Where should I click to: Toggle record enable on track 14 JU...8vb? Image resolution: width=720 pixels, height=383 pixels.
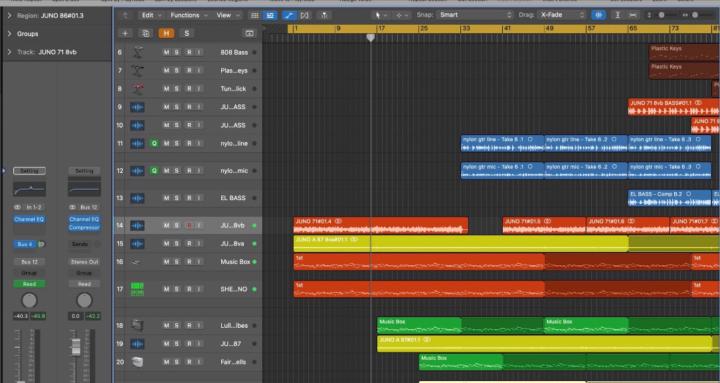tap(188, 225)
